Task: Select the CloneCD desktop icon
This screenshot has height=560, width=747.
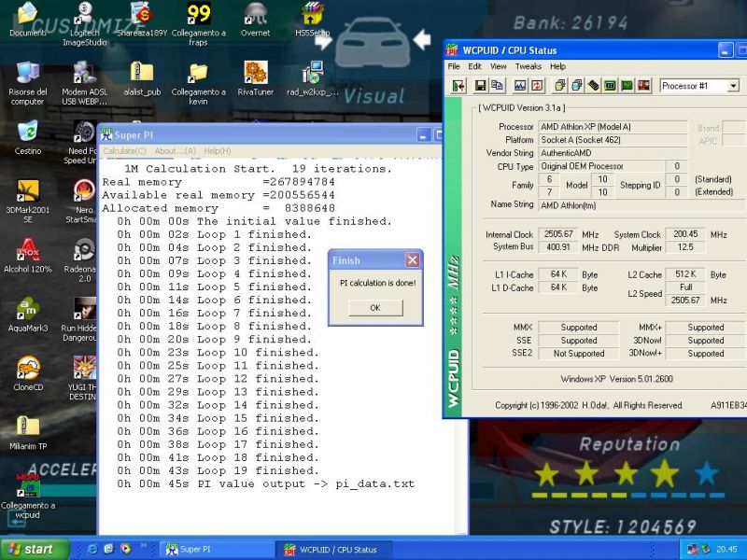Action: [28, 374]
